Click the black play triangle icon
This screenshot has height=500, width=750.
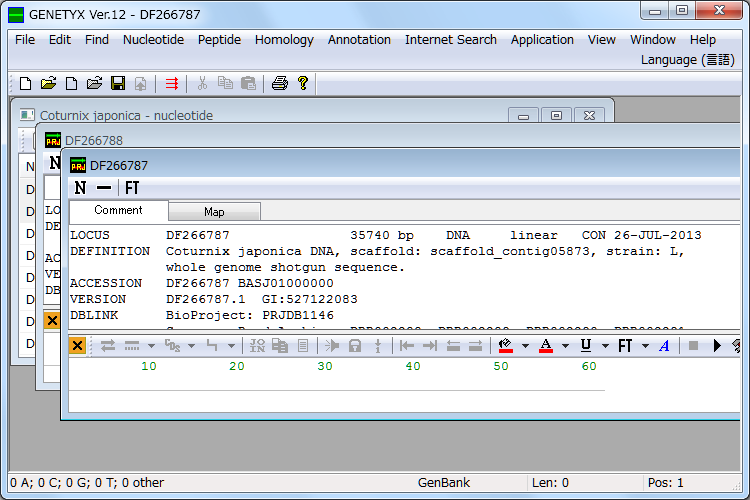point(717,345)
